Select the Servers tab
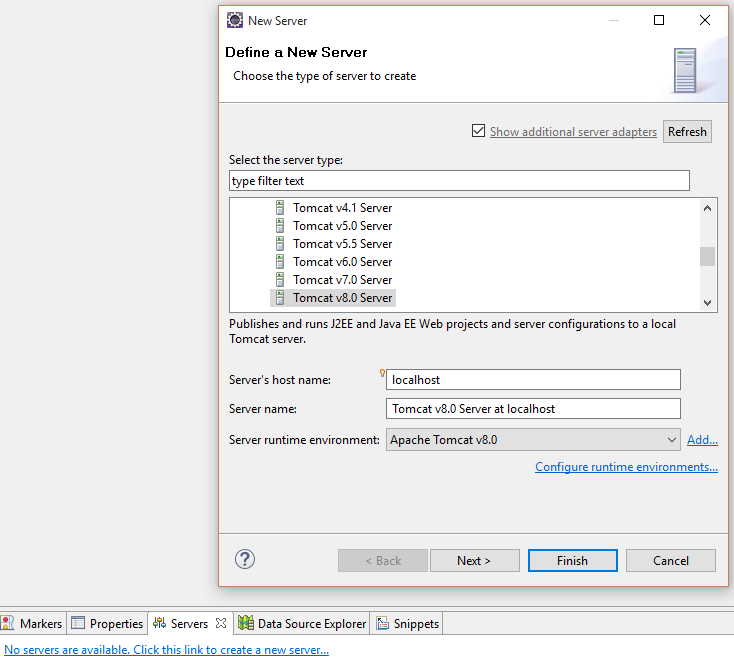Viewport: 734px width, 667px height. [x=190, y=623]
